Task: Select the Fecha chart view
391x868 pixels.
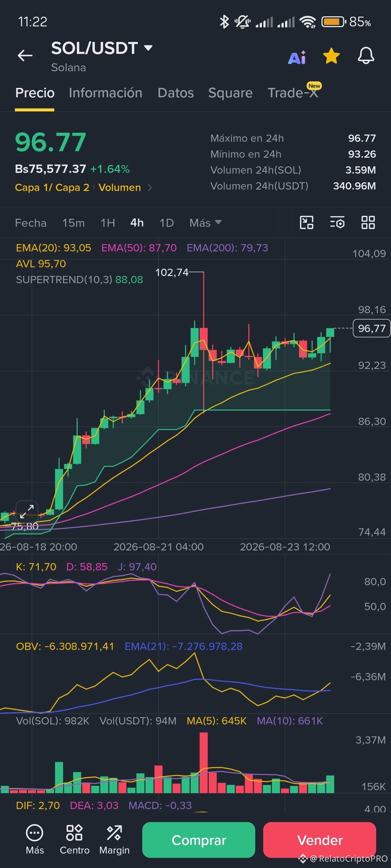Action: coord(31,223)
